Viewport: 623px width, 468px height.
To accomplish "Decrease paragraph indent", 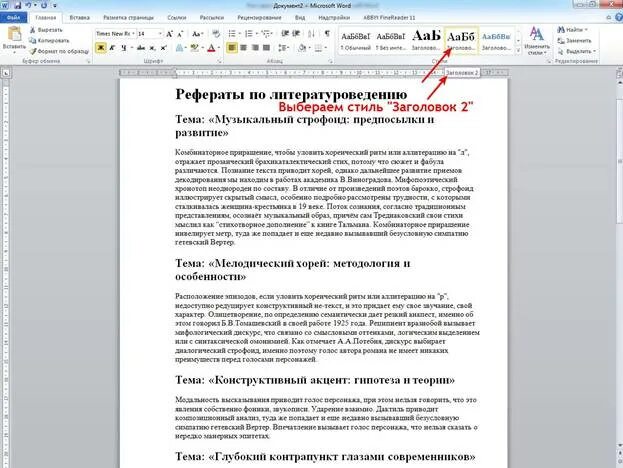I will (285, 34).
